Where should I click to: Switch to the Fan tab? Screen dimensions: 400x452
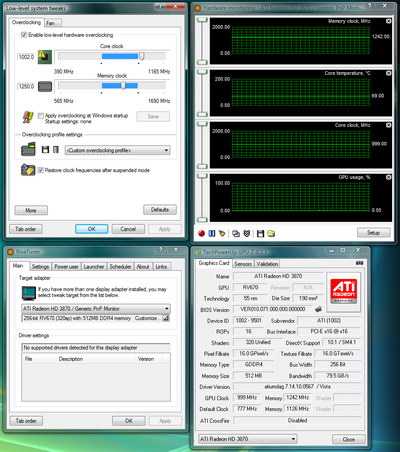click(52, 23)
